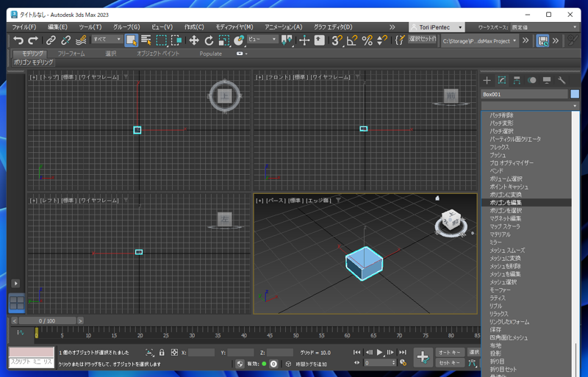
Task: Click the large Set Keys plus button
Action: [x=423, y=357]
